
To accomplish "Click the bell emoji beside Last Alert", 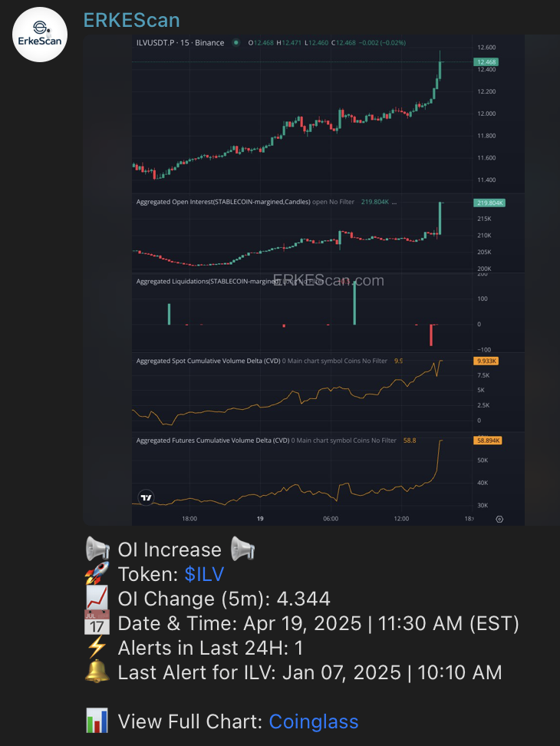I will (97, 672).
